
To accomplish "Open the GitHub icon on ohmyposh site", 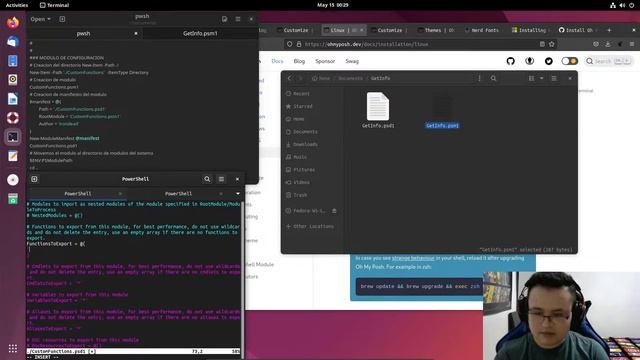I will (x=511, y=61).
